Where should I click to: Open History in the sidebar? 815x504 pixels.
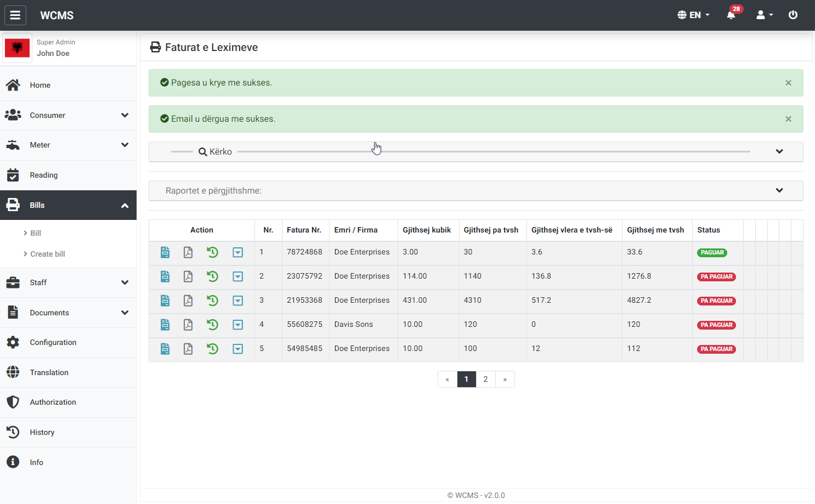pyautogui.click(x=68, y=432)
